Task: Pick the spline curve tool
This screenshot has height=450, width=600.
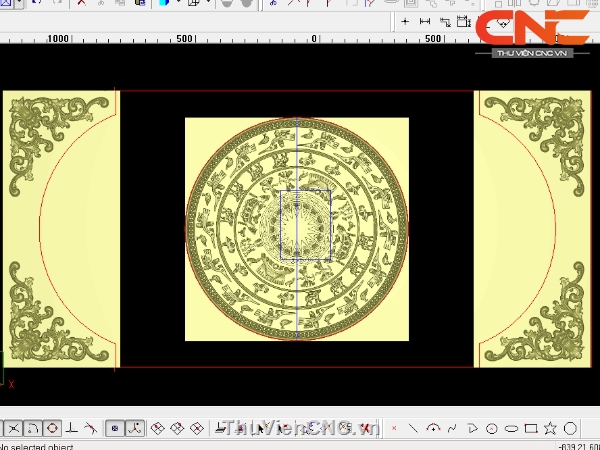Action: 452,428
